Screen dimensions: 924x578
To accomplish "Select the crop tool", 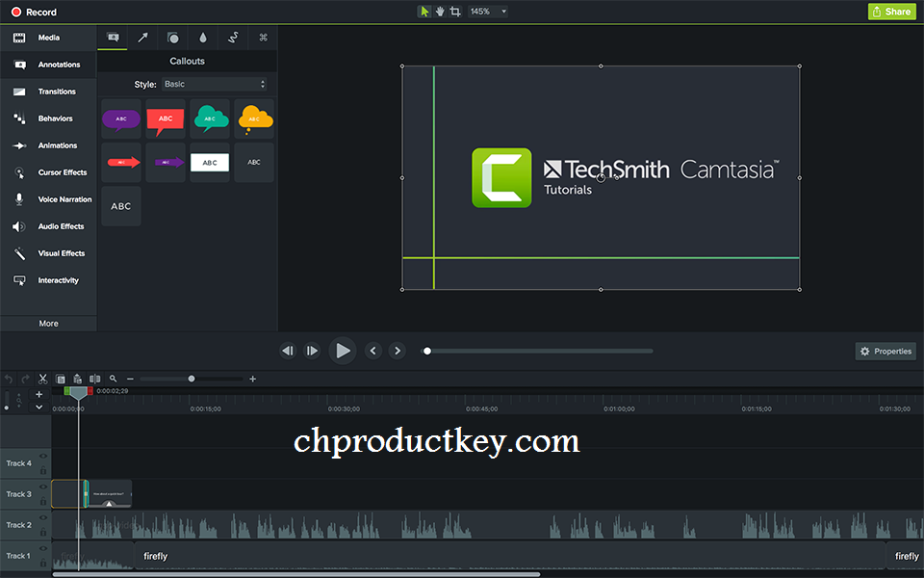I will pyautogui.click(x=455, y=12).
